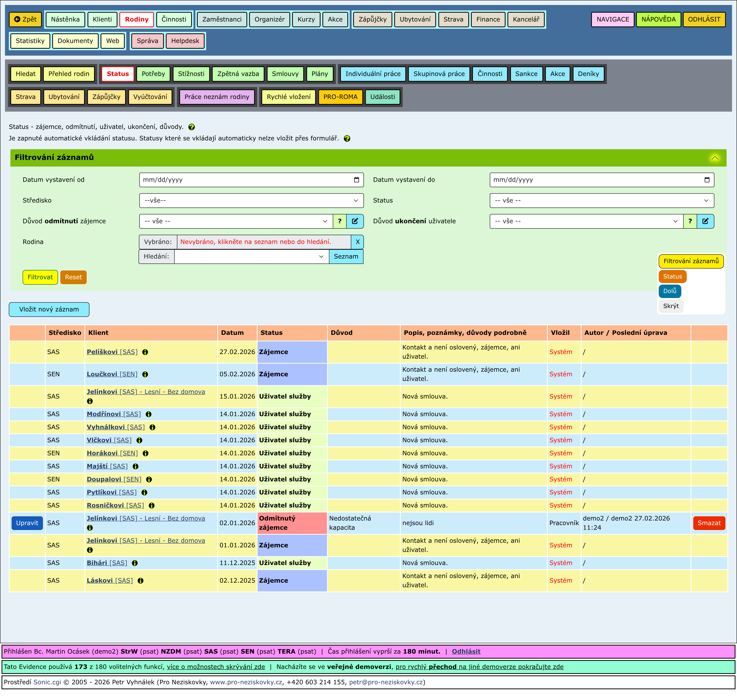This screenshot has width=737, height=700.
Task: Click the info icon beside Horákovi
Action: tap(146, 453)
